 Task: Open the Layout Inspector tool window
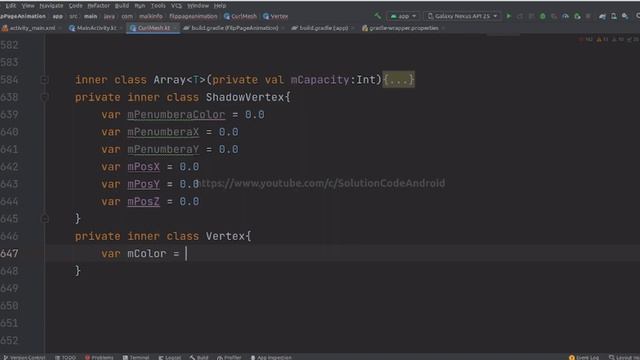[624, 357]
